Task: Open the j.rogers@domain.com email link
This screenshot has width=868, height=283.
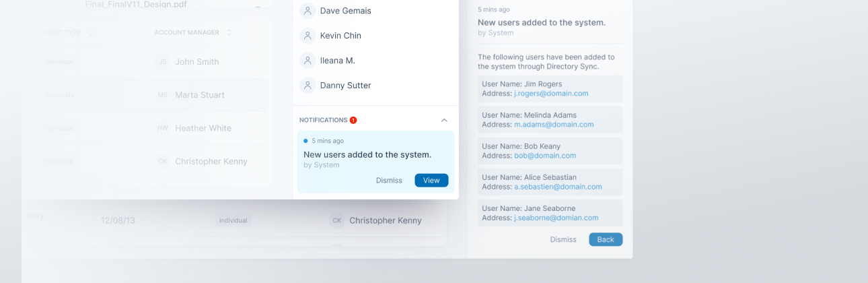Action: 551,94
